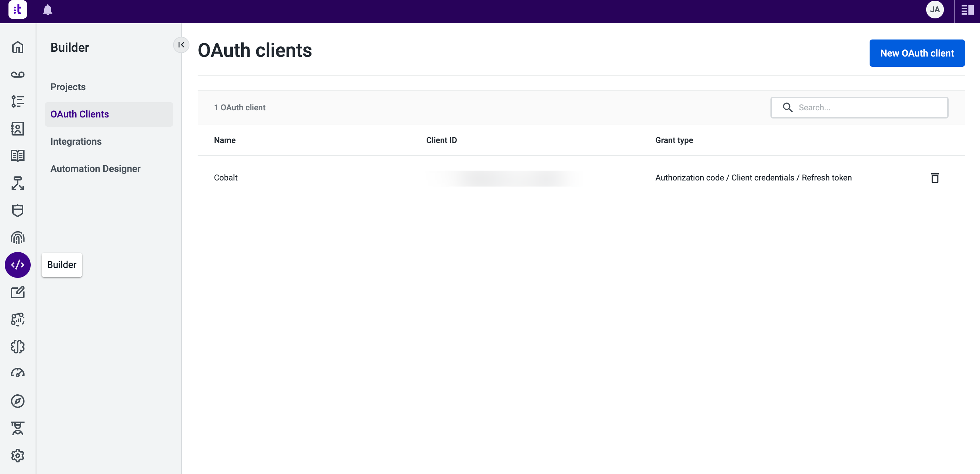Click the fingerprint verification icon

[x=17, y=238]
